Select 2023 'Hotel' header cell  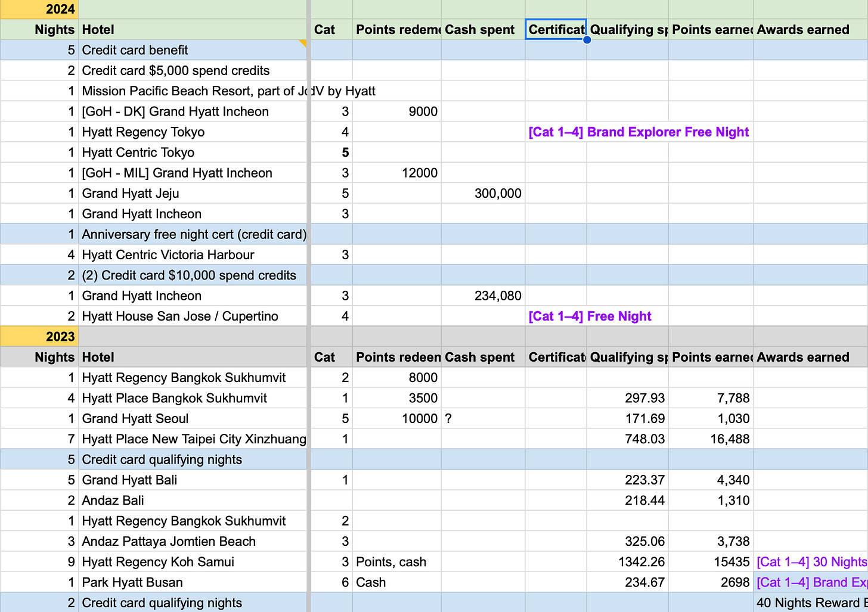click(x=193, y=357)
